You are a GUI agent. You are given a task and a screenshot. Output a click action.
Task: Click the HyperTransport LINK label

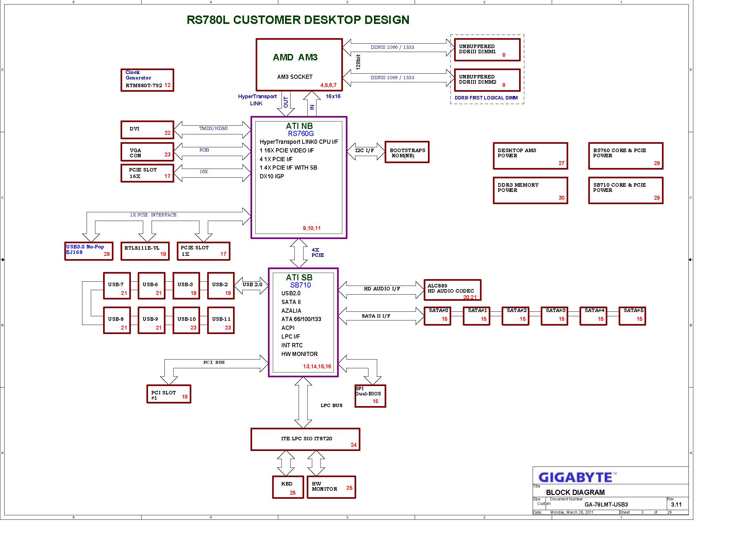(x=257, y=100)
